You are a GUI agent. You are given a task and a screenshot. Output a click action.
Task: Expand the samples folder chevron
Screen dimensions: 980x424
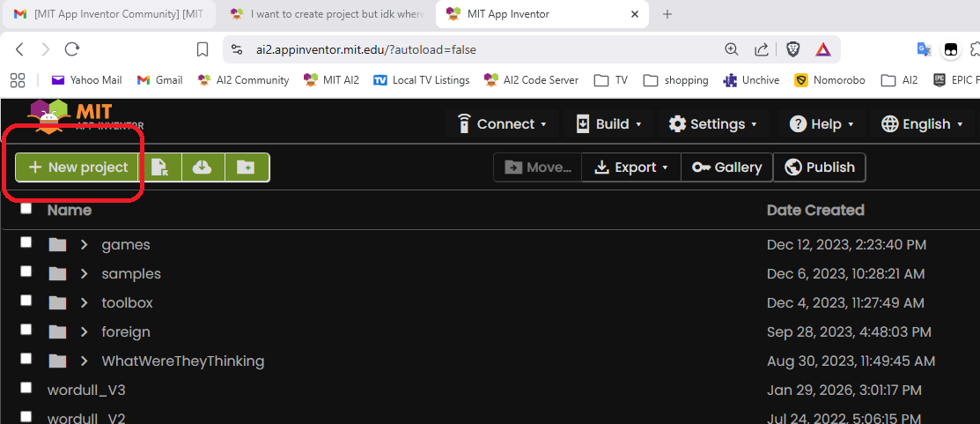pyautogui.click(x=85, y=274)
